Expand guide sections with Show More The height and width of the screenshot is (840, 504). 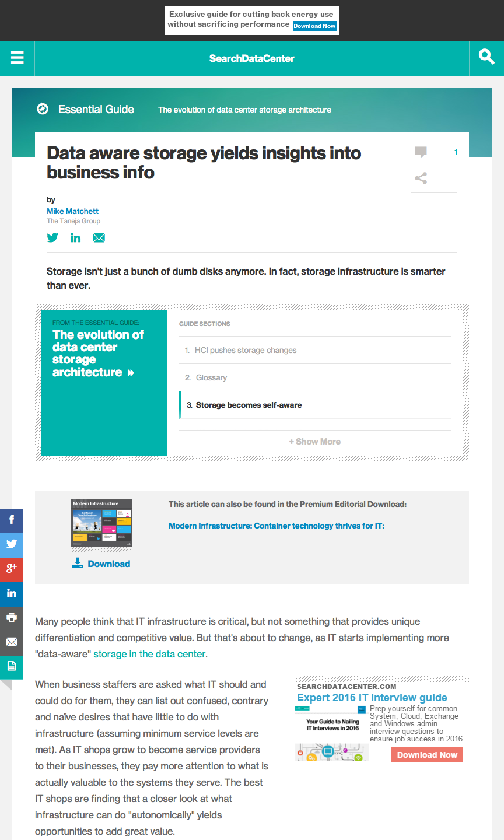(x=315, y=442)
